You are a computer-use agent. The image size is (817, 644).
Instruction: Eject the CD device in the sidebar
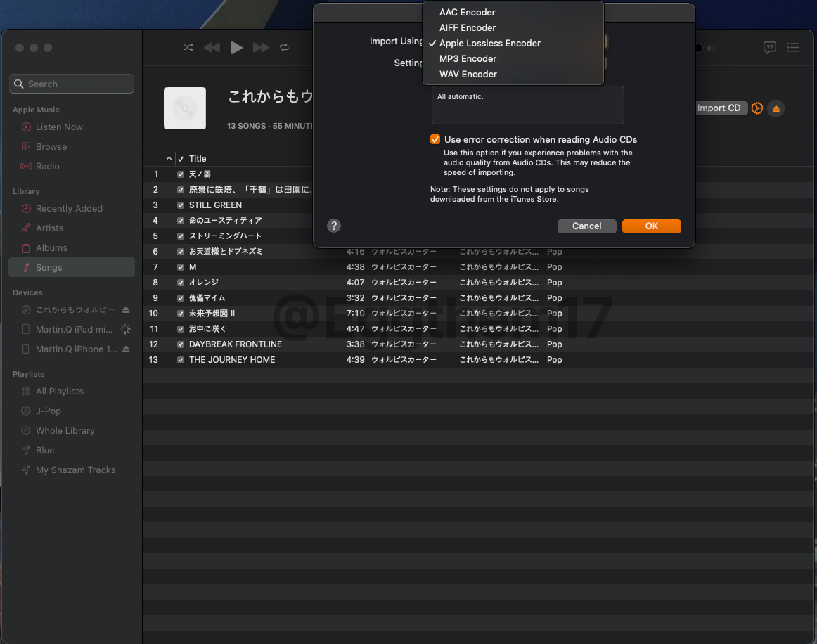(126, 309)
